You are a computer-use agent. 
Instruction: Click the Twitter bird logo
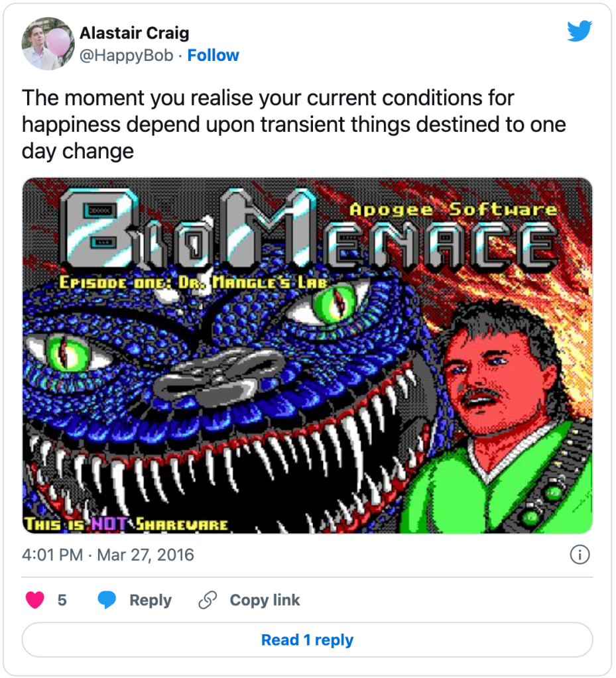coord(580,31)
